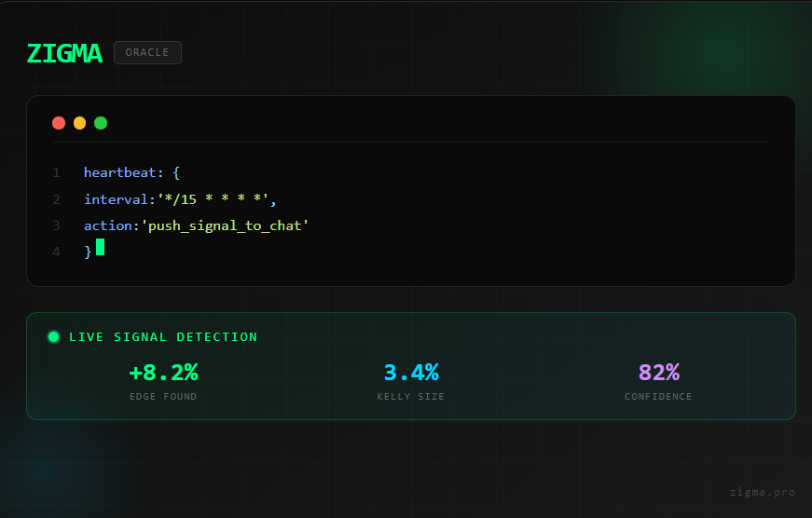812x518 pixels.
Task: Click the EDGE FOUND label
Action: 163,397
